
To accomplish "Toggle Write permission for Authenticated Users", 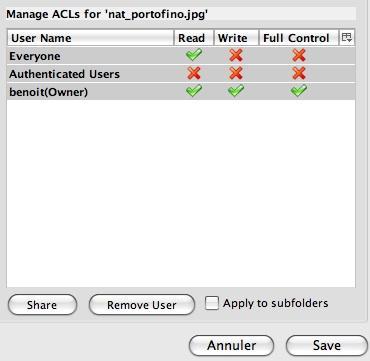I will coord(236,73).
